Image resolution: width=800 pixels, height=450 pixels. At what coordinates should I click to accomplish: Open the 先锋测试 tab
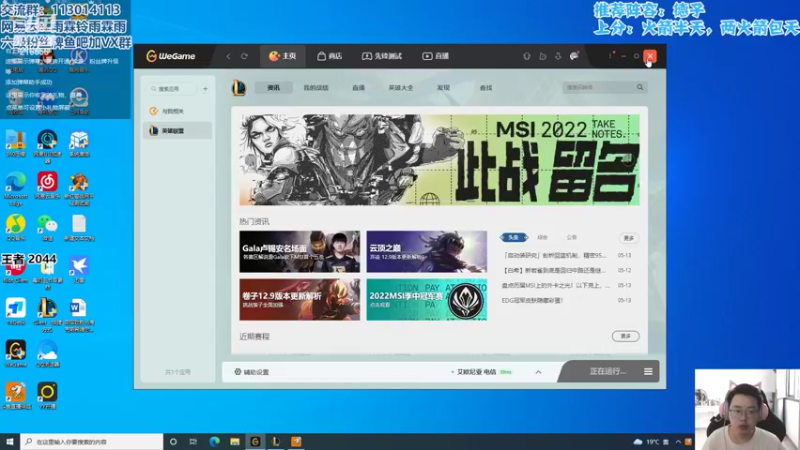(382, 56)
